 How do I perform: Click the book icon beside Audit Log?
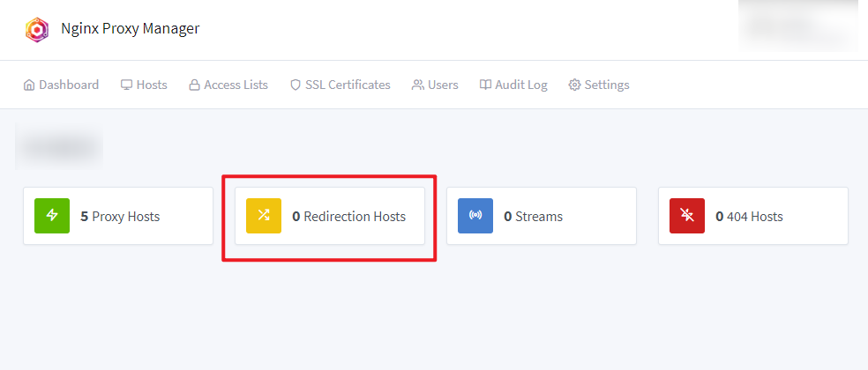coord(485,85)
